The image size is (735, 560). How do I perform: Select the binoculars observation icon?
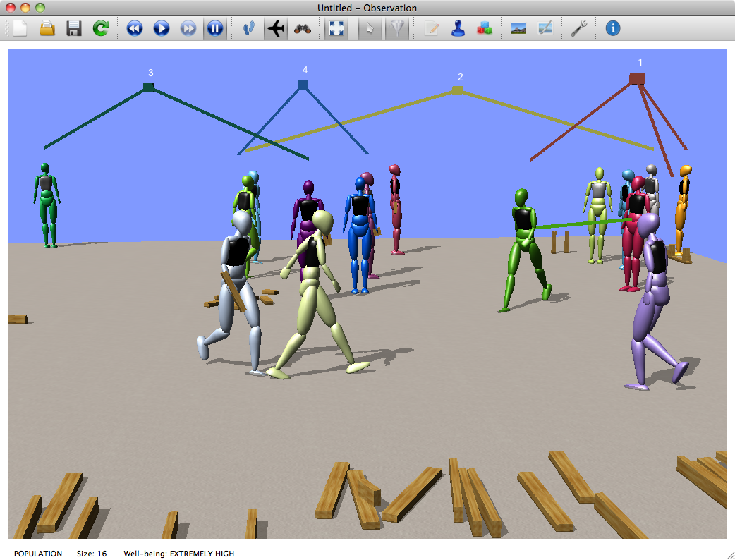tap(303, 28)
